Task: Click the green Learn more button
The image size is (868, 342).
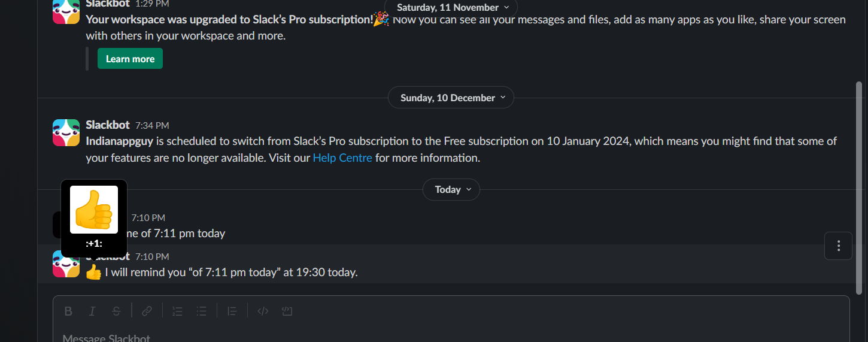Action: [130, 59]
